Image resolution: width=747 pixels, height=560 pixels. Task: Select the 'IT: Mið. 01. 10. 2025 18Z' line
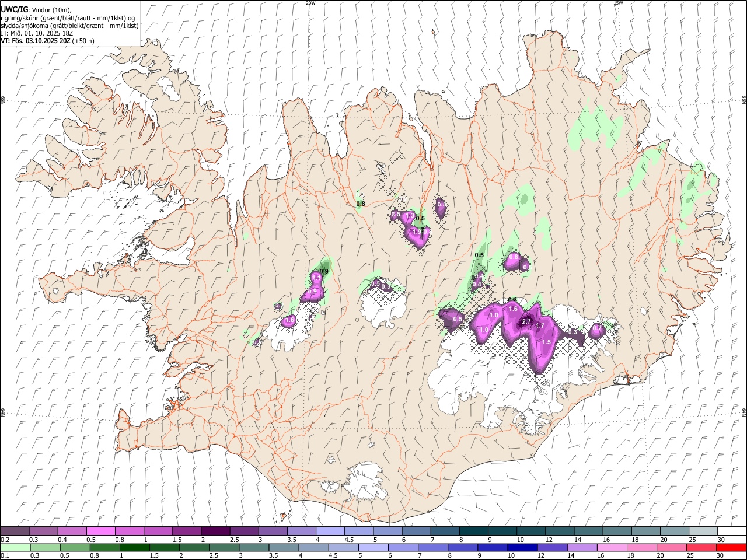(36, 33)
